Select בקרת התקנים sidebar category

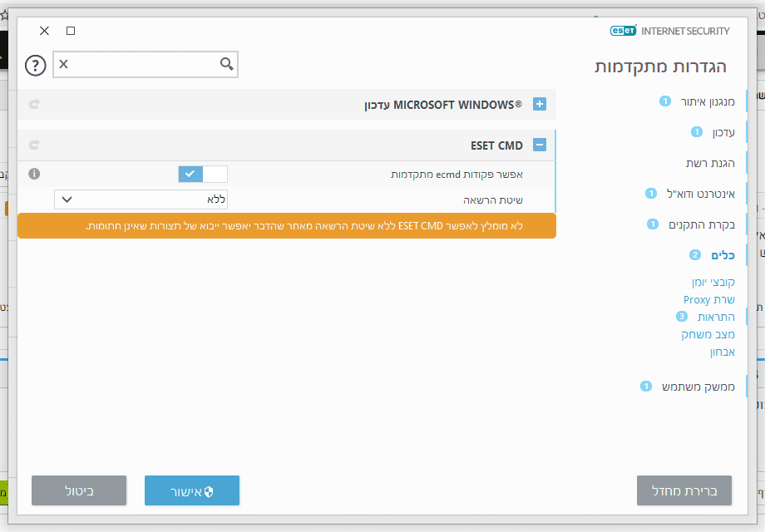pyautogui.click(x=702, y=224)
